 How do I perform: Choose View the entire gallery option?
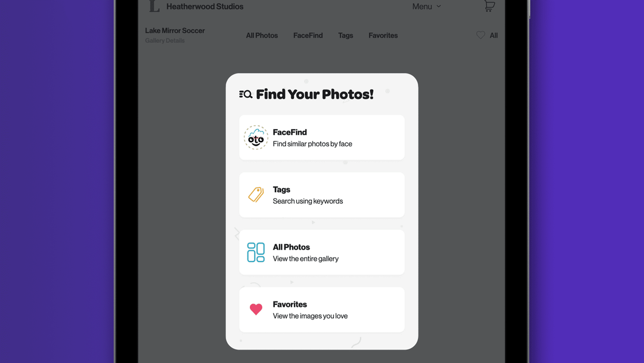pos(321,252)
